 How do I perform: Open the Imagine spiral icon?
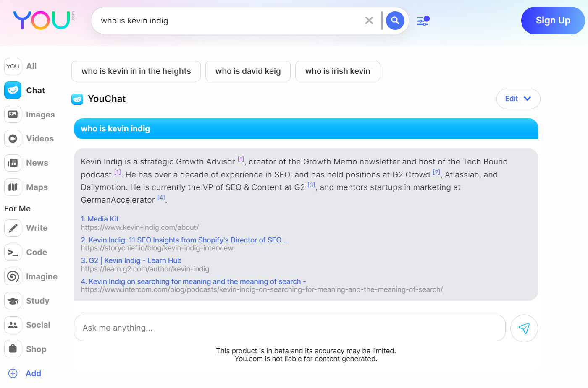[13, 276]
